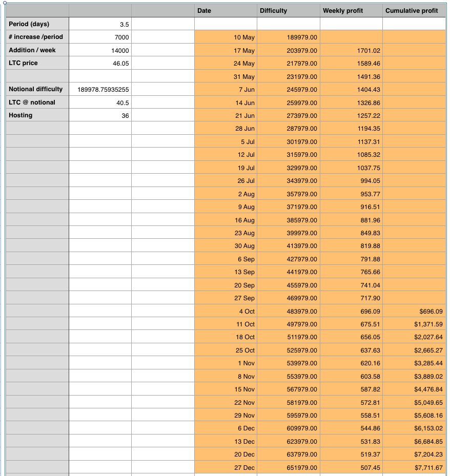Click the Period (days) value 3.5
The width and height of the screenshot is (450, 476).
pyautogui.click(x=100, y=24)
